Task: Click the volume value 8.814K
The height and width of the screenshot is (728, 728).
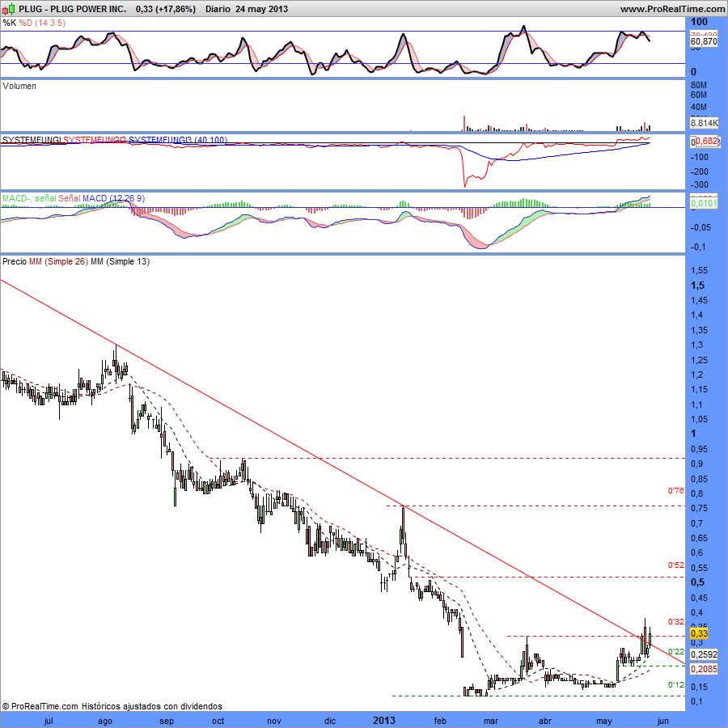Action: click(705, 123)
